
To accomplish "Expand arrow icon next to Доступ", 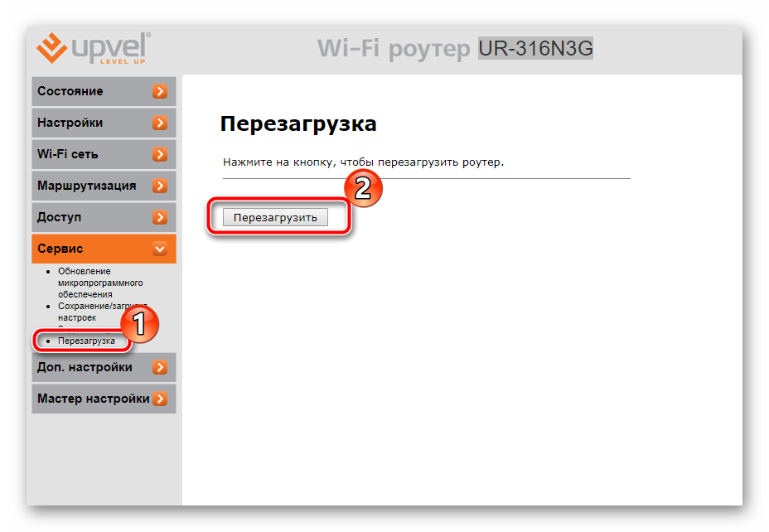I will pyautogui.click(x=160, y=217).
